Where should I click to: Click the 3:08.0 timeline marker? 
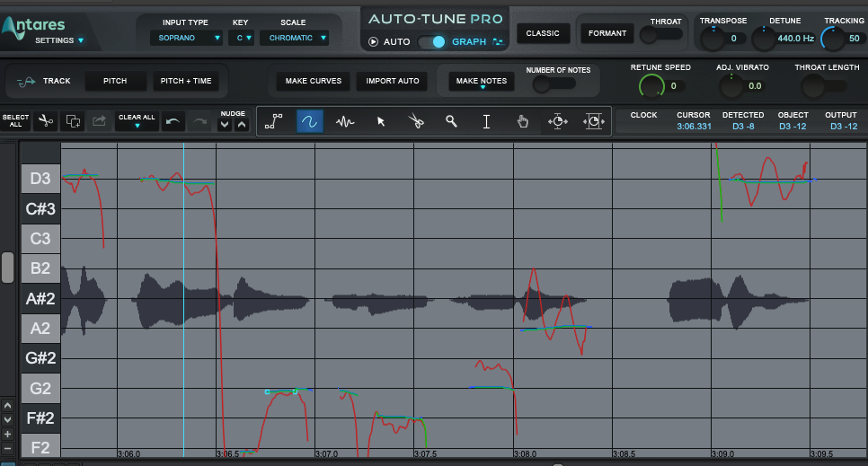pos(525,453)
